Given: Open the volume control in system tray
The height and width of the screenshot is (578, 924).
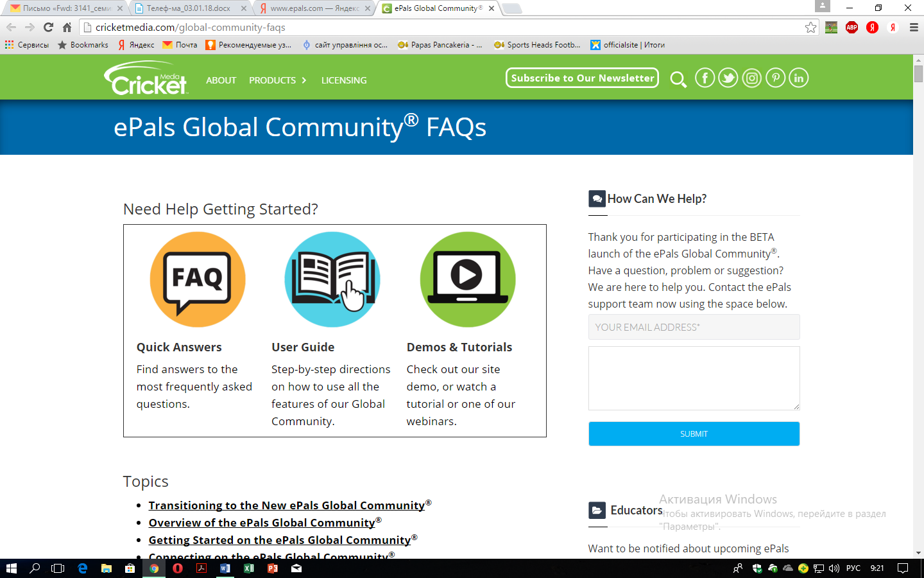Looking at the screenshot, I should pos(834,568).
